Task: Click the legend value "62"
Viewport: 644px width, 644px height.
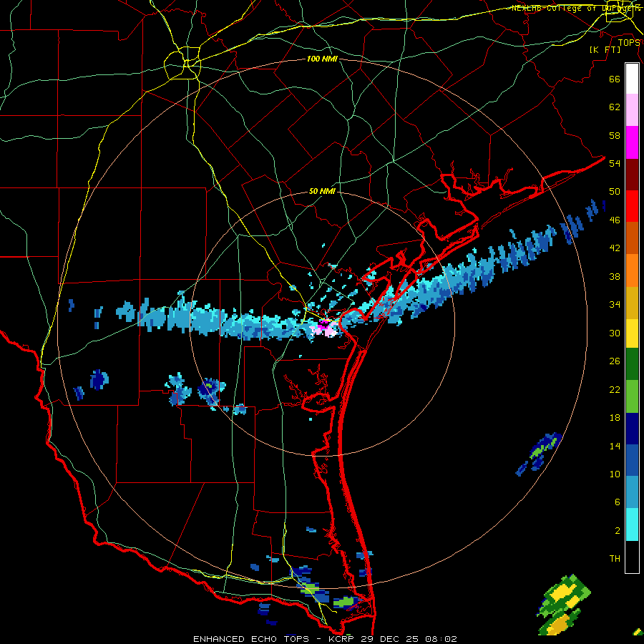Action: coord(615,107)
